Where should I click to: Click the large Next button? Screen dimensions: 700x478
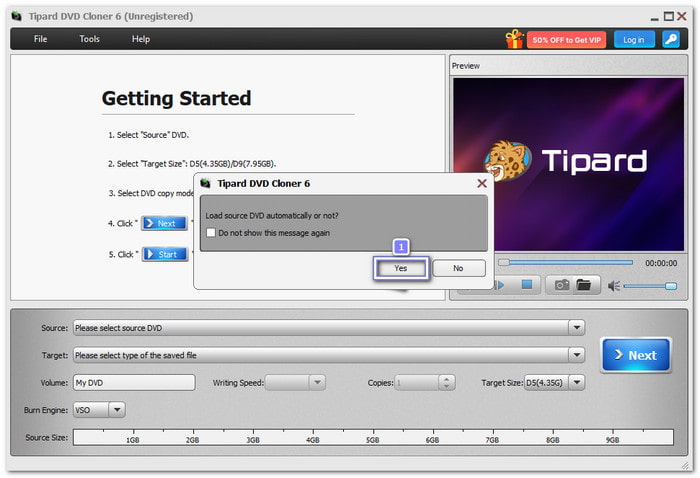coord(636,355)
